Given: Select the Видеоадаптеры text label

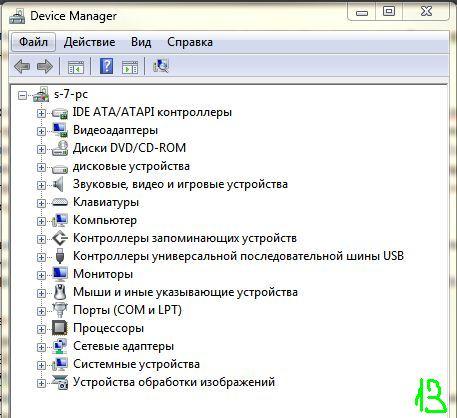Looking at the screenshot, I should tap(115, 130).
